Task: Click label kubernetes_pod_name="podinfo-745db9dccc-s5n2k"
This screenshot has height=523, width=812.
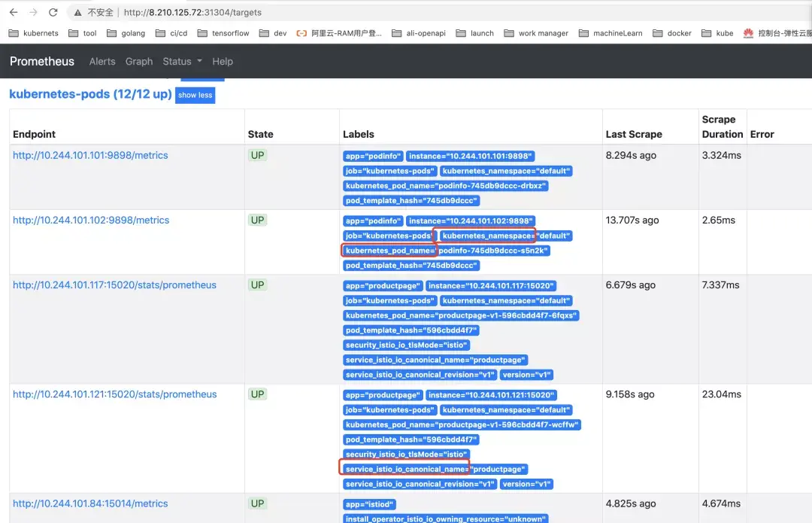Action: (446, 251)
